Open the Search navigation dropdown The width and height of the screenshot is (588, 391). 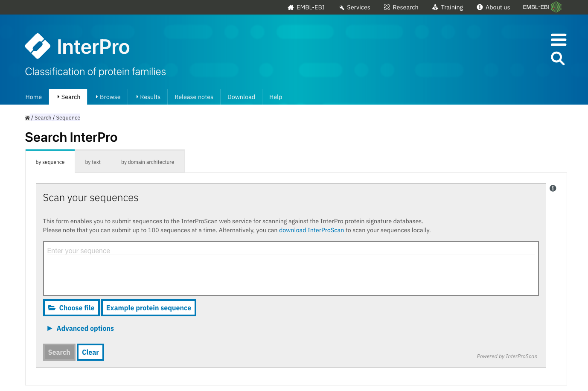[x=68, y=97]
